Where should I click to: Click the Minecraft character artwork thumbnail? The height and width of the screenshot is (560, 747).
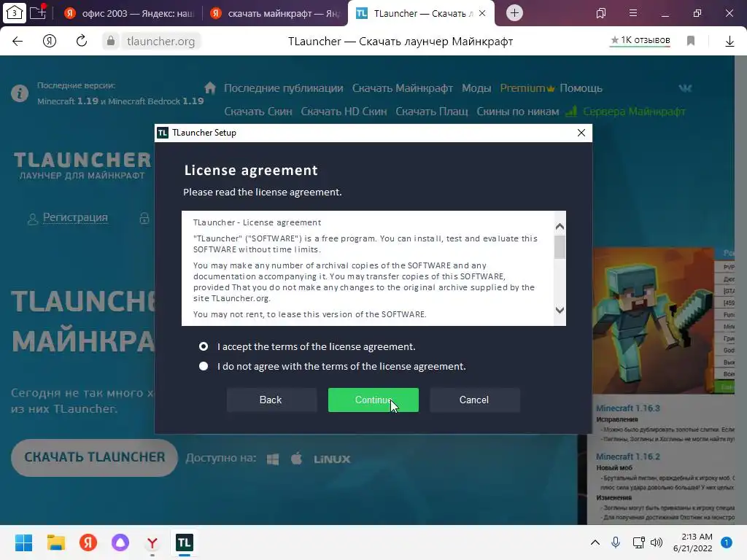click(653, 321)
